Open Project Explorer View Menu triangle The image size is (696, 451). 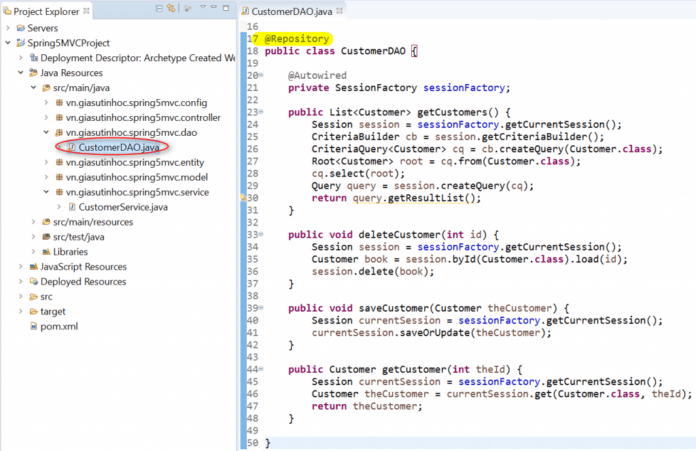[x=202, y=9]
